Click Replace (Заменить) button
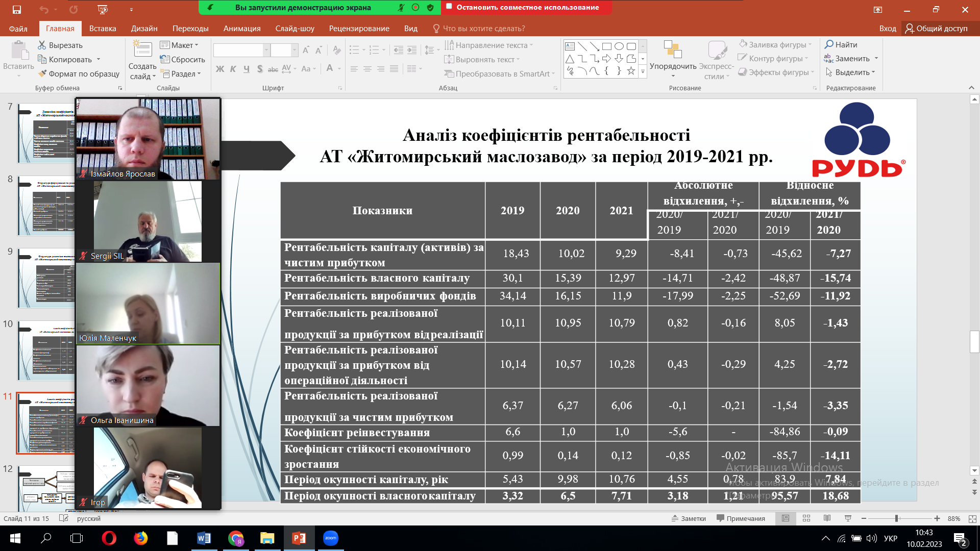The image size is (980, 551). [851, 59]
